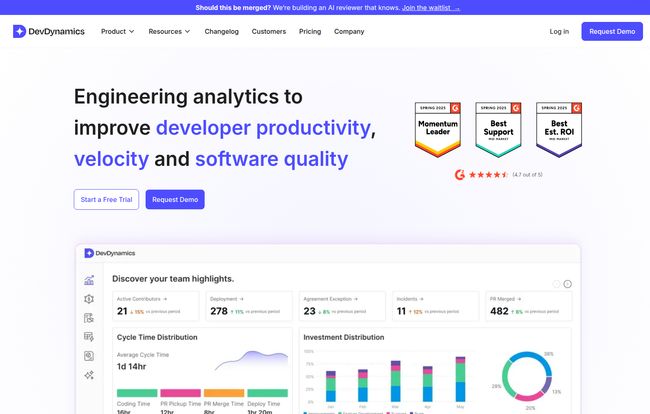
Task: Open the Agreement Exception metric card
Action: [342, 306]
